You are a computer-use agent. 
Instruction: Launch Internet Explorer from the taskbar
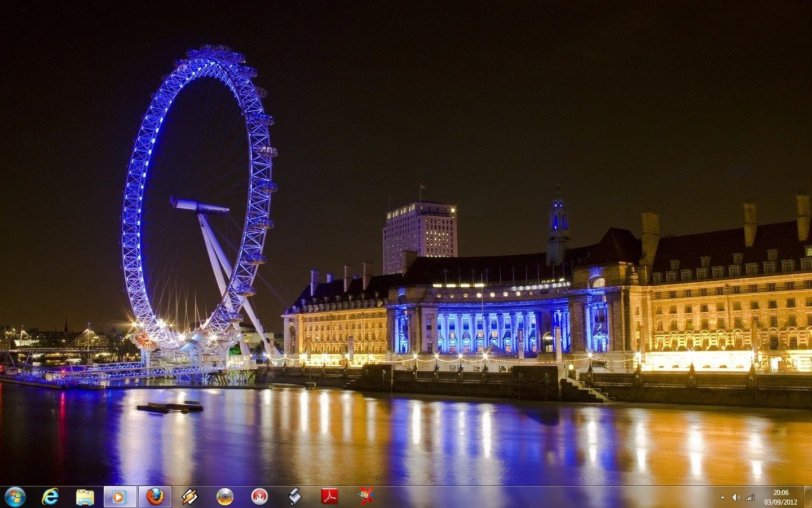(x=50, y=497)
